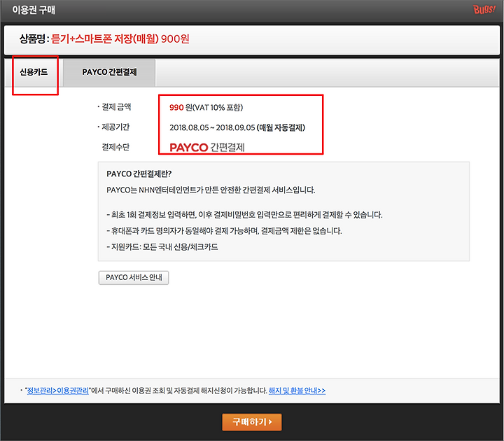Screen dimensions: 504x441
Task: Click the Bugs! logo in header
Action: pyautogui.click(x=484, y=9)
